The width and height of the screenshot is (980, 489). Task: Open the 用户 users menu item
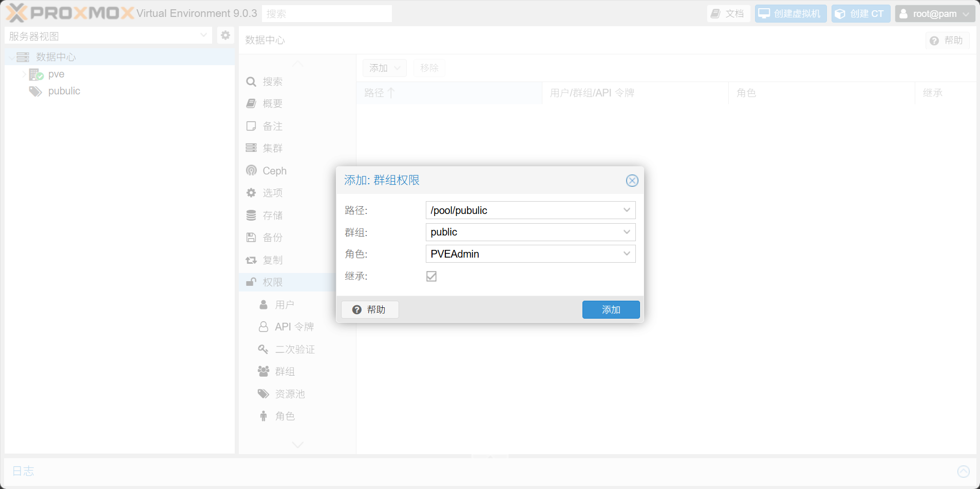[x=284, y=305]
